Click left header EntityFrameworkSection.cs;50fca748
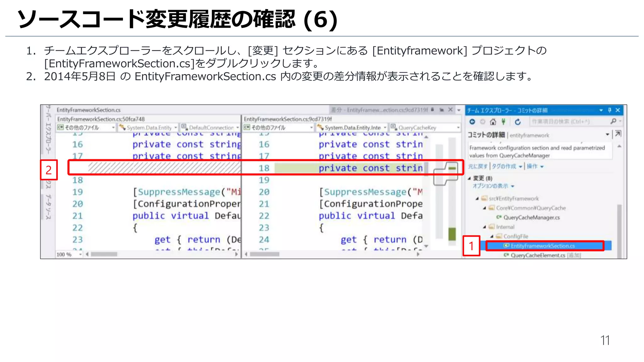This screenshot has width=644, height=362. pos(101,119)
